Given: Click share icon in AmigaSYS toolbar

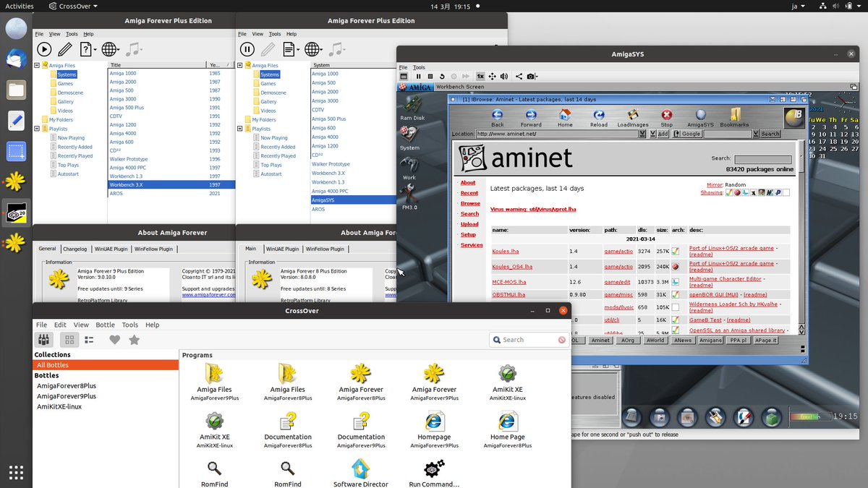Looking at the screenshot, I should (519, 76).
